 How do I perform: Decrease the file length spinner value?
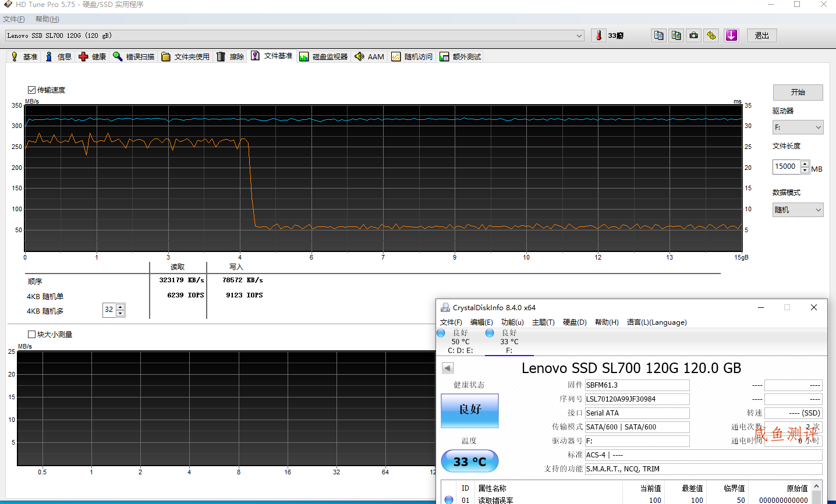point(805,170)
